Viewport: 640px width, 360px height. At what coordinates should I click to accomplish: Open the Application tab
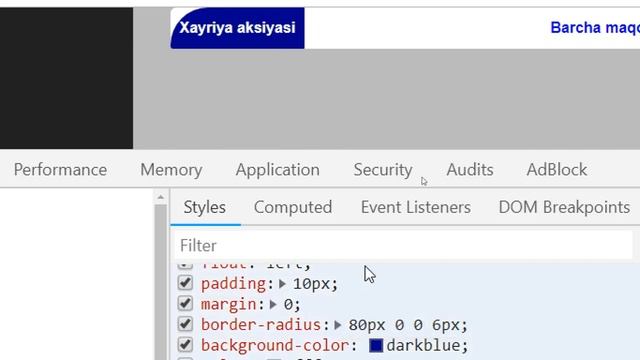click(278, 170)
